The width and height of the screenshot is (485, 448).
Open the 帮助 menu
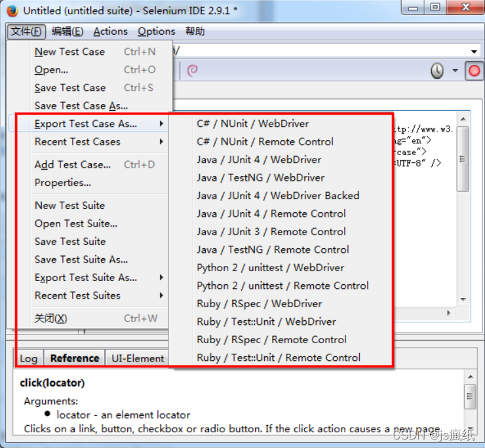click(195, 31)
